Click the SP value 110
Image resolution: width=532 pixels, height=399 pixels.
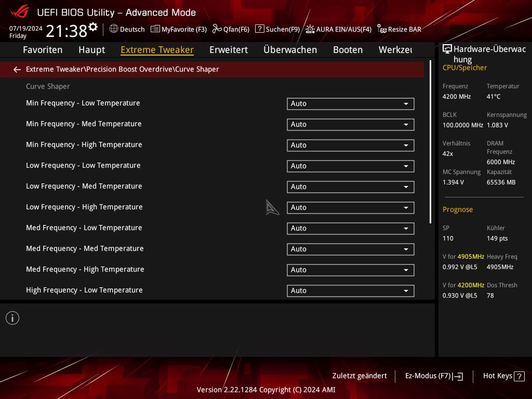(x=448, y=238)
